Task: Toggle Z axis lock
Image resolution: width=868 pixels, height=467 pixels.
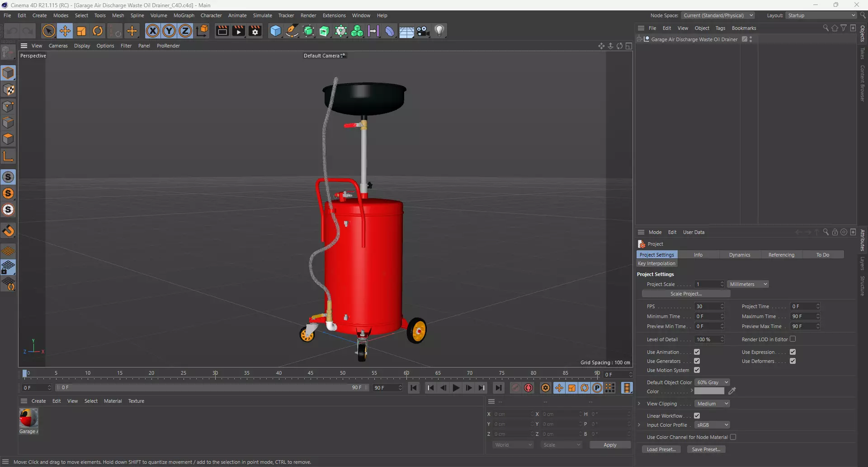Action: pos(185,31)
